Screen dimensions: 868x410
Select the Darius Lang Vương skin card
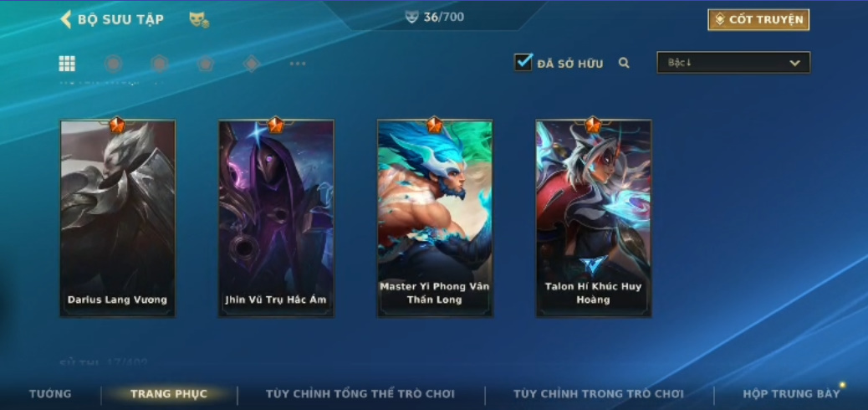[118, 218]
